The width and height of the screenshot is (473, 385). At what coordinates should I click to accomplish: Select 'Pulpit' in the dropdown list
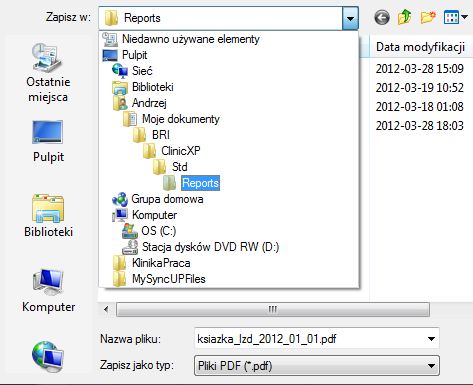click(134, 55)
